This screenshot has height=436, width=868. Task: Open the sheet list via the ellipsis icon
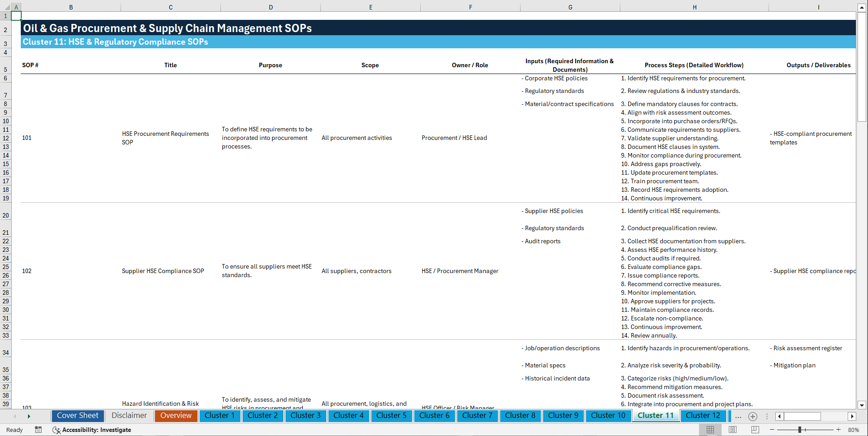738,416
